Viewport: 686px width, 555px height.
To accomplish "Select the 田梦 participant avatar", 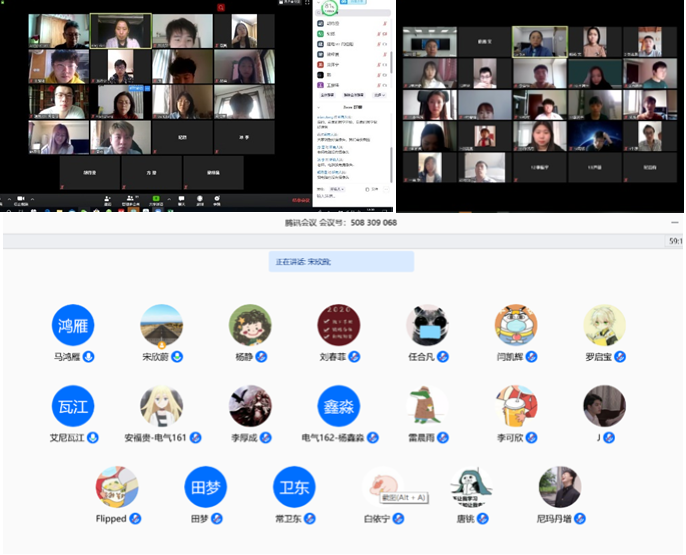I will click(x=207, y=487).
